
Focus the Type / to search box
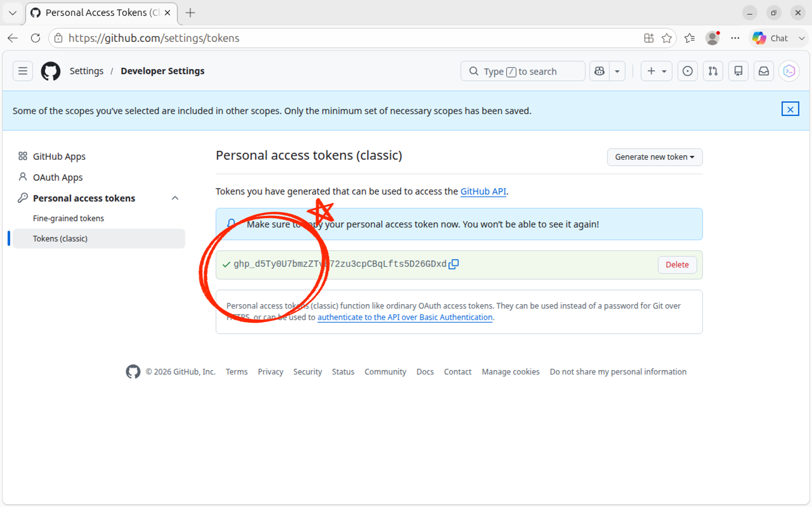tap(523, 71)
